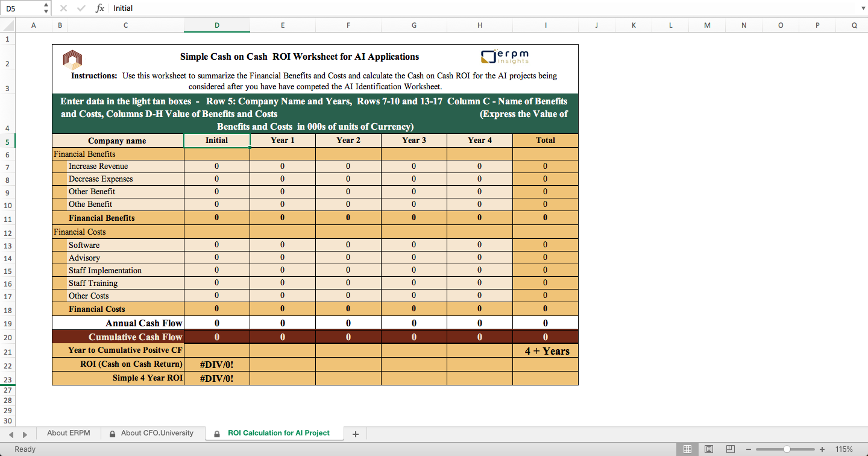868x456 pixels.
Task: Go to next sheet arrow
Action: tap(25, 434)
